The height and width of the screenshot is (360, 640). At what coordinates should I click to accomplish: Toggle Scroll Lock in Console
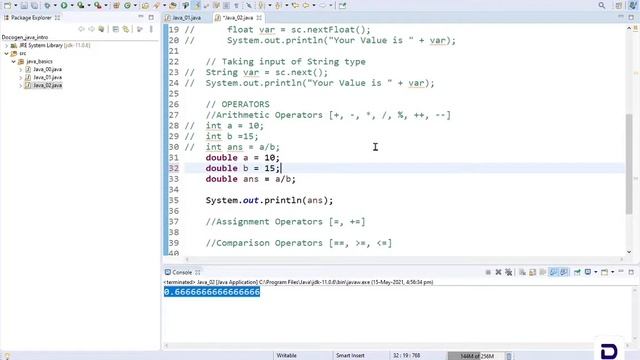tap(532, 272)
